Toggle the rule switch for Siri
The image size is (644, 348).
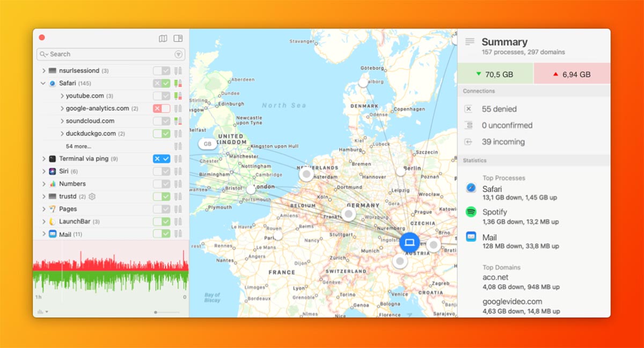(x=162, y=171)
